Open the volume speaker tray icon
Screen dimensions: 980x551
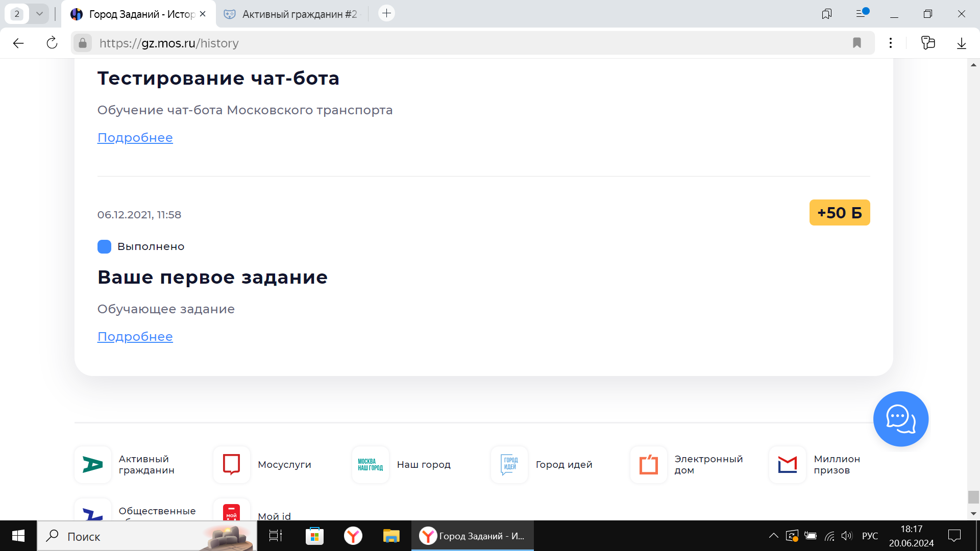pyautogui.click(x=847, y=536)
